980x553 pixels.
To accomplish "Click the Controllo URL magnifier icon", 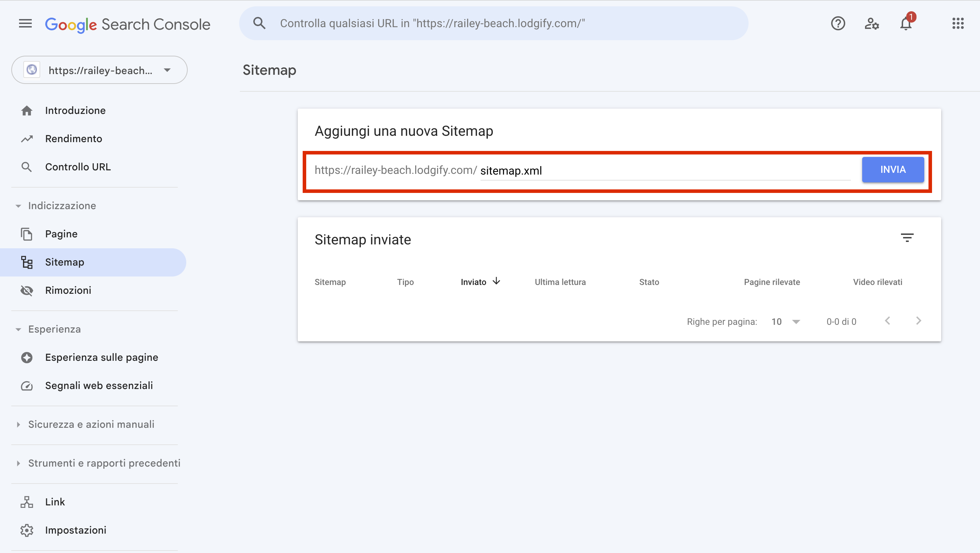I will (26, 167).
